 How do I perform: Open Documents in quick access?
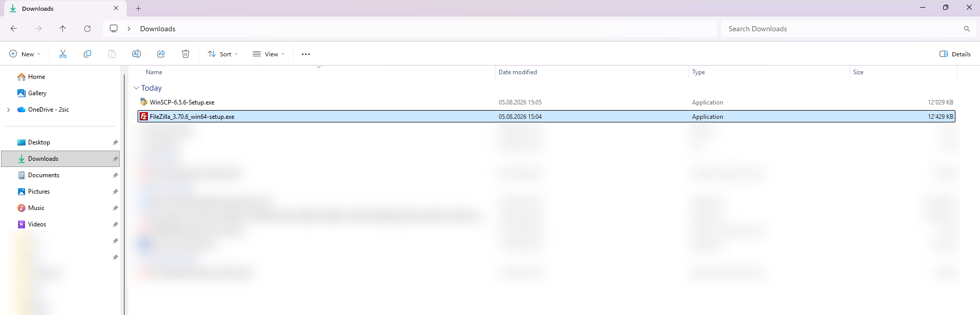tap(60, 175)
